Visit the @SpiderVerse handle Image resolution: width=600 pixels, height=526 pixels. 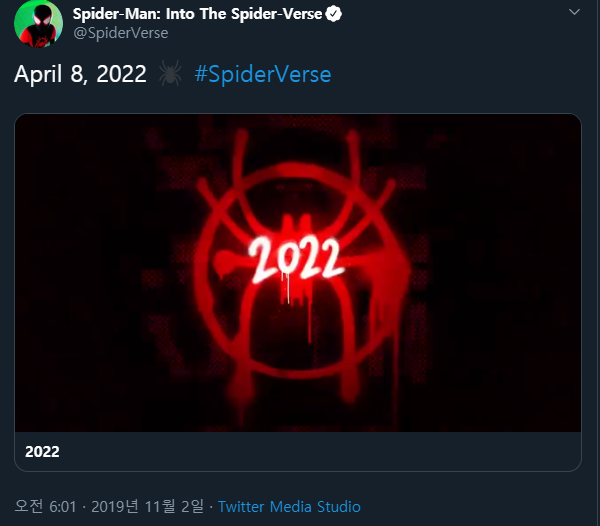pyautogui.click(x=120, y=33)
